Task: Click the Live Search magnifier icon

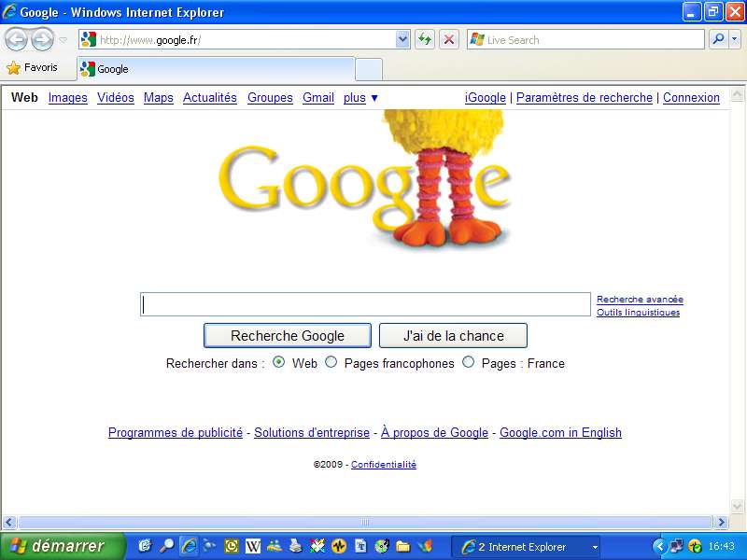Action: click(718, 39)
